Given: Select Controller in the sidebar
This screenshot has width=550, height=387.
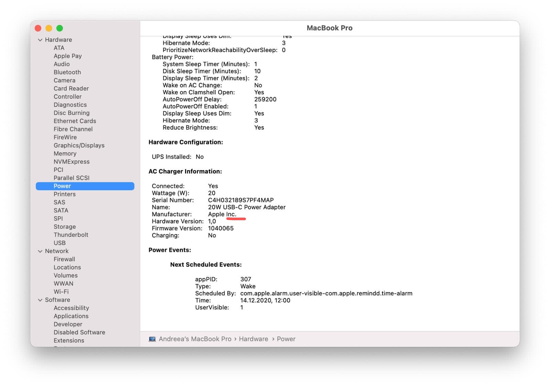Looking at the screenshot, I should [68, 96].
